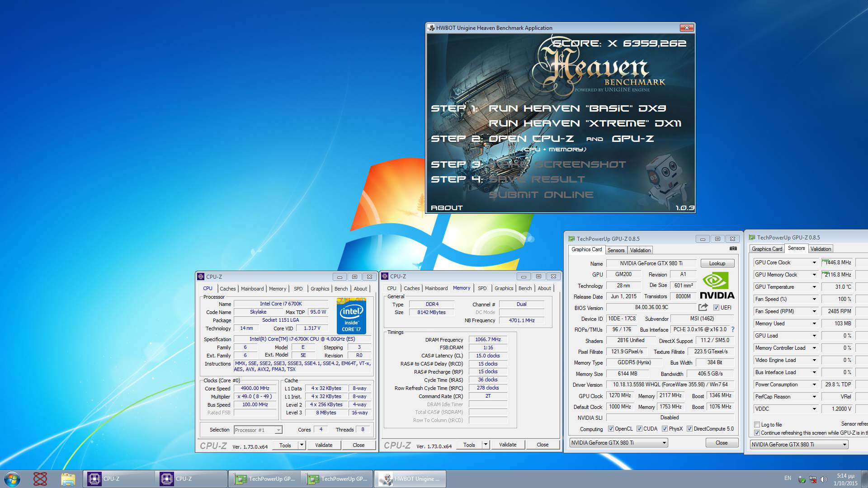Toggle Continue refreshing this screen checkbox

point(757,433)
